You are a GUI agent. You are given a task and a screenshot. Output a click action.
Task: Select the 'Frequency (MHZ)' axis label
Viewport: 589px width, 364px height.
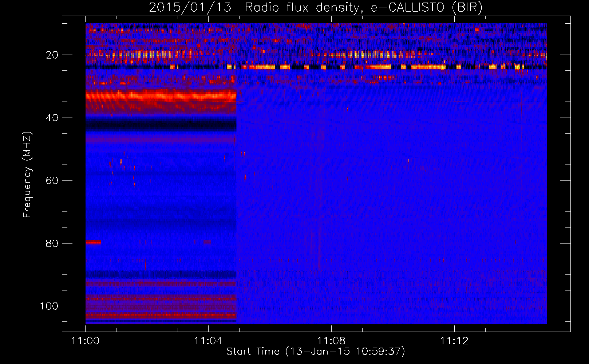27,175
